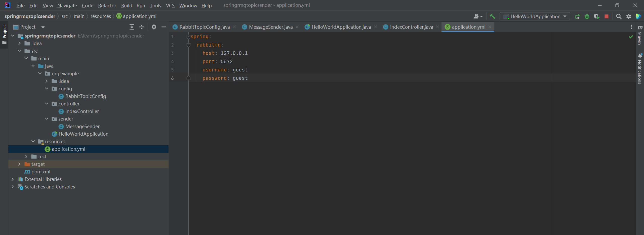The image size is (644, 235).
Task: Open Search Everywhere magnifier icon
Action: click(x=619, y=17)
